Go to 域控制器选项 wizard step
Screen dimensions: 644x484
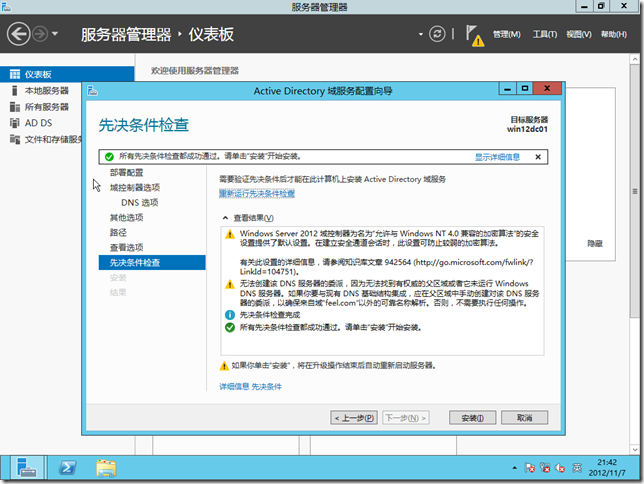[135, 187]
